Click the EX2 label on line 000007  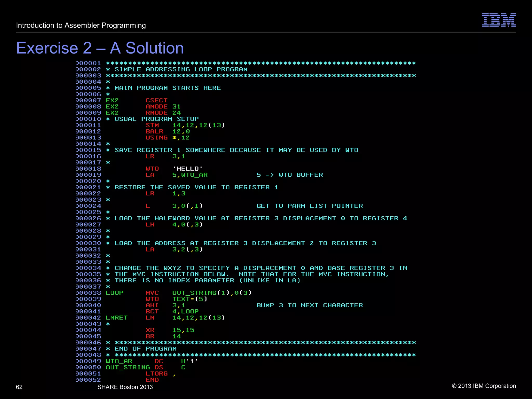pos(112,101)
